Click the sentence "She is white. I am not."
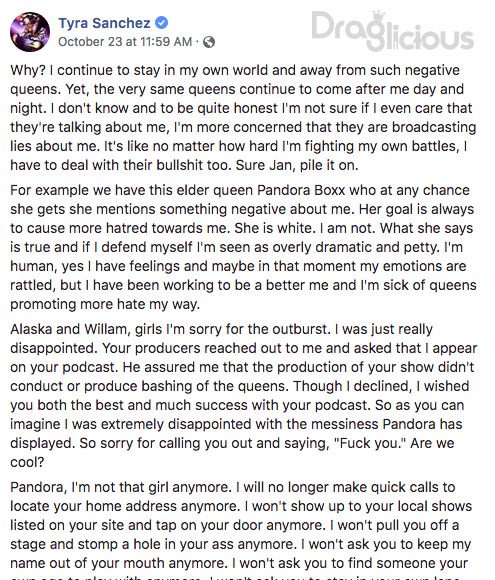Viewport: 495px width, 580px height. pyautogui.click(x=304, y=228)
